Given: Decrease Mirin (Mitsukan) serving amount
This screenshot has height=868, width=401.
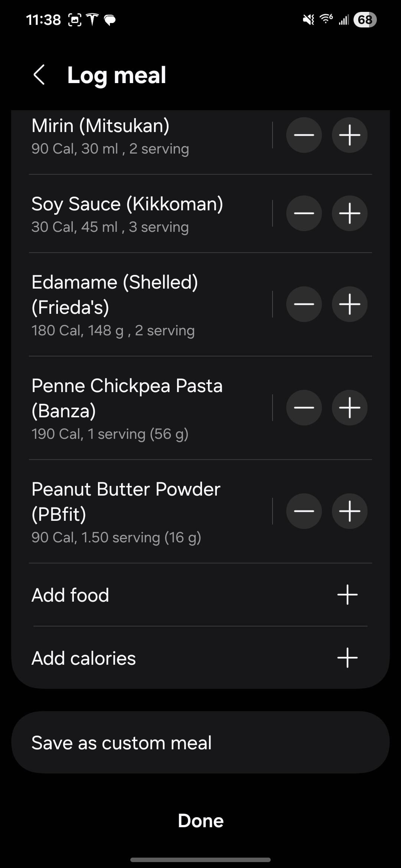Looking at the screenshot, I should [x=304, y=135].
